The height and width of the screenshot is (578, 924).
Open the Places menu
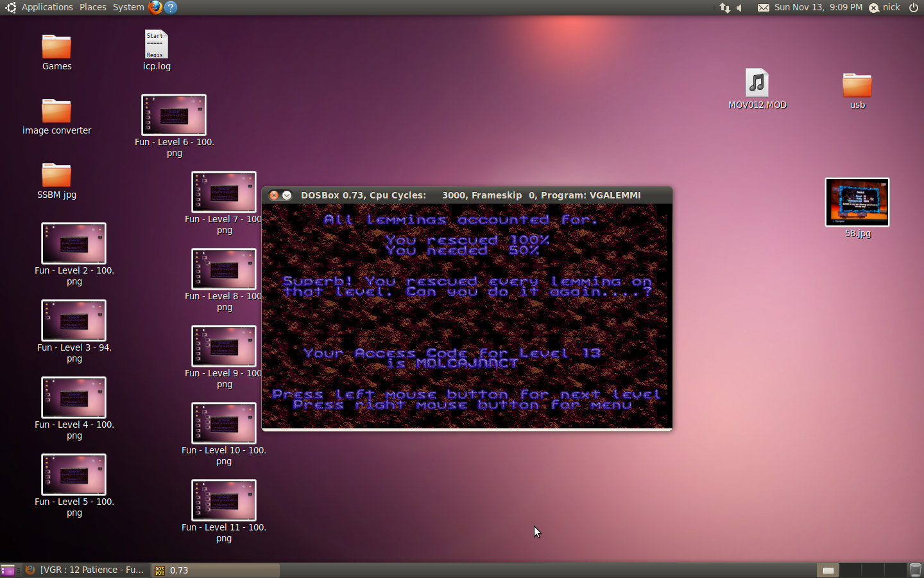[x=93, y=7]
